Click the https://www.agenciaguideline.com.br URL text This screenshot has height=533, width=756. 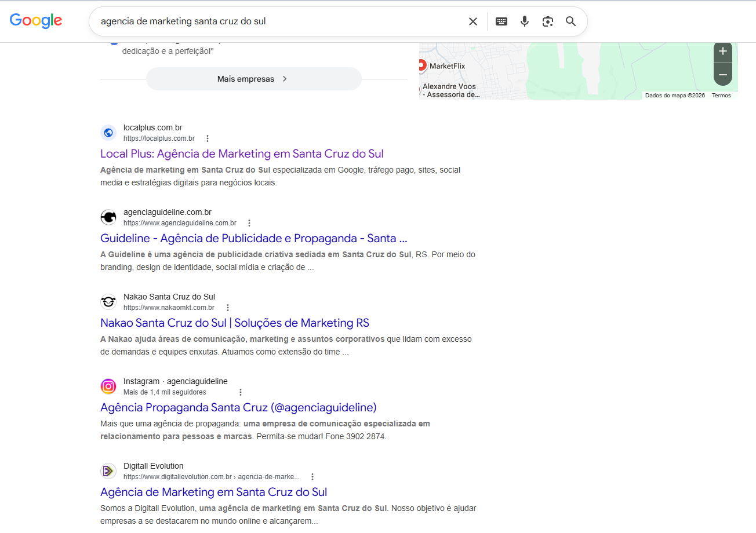pos(180,223)
